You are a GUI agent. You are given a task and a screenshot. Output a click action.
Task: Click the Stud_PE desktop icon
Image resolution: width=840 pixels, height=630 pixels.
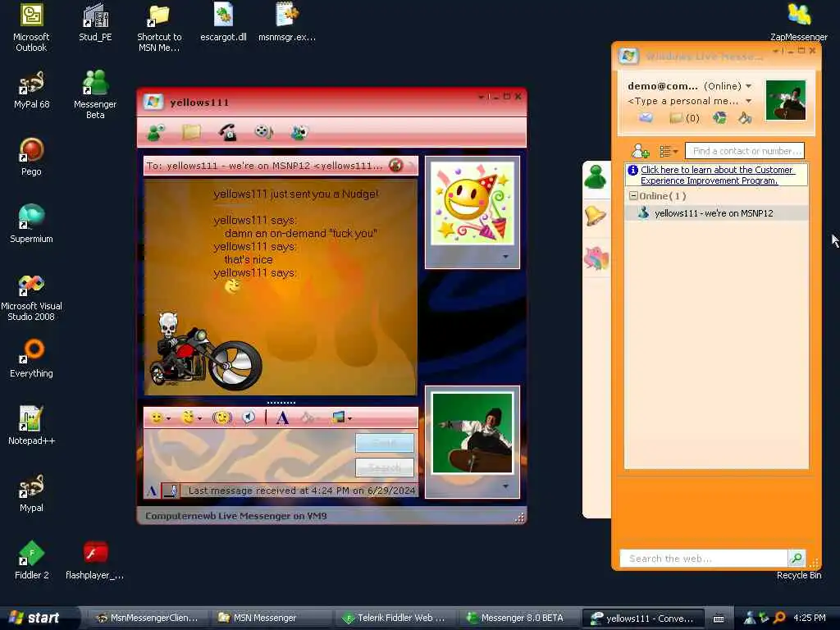[95, 22]
